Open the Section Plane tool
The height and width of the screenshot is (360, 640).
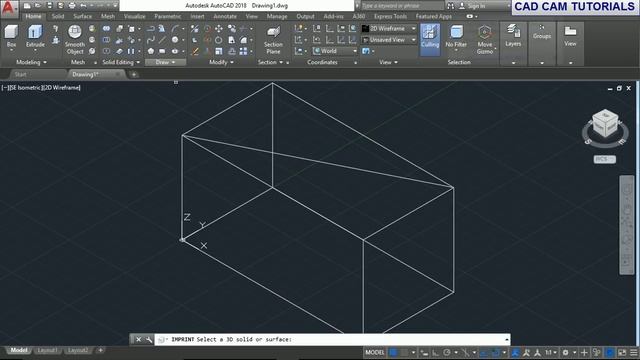pyautogui.click(x=273, y=40)
